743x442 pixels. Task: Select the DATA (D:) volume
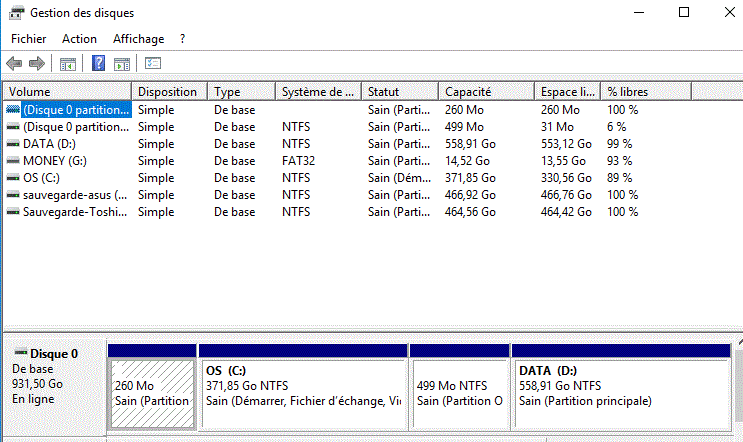tap(49, 144)
